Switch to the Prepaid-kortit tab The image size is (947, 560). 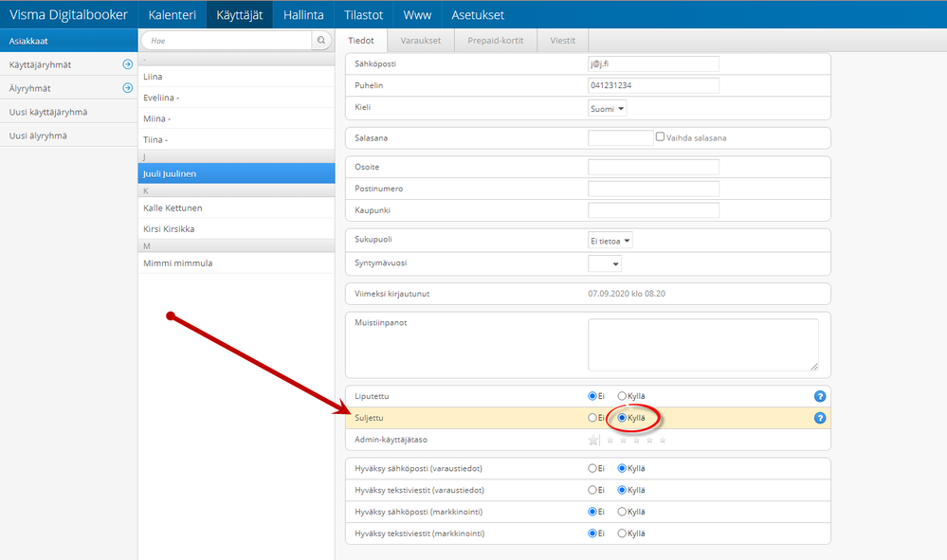pyautogui.click(x=495, y=41)
